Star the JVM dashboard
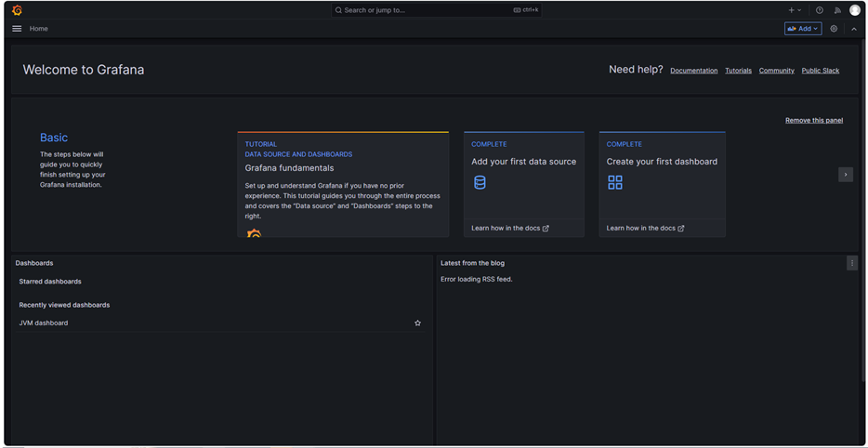The width and height of the screenshot is (868, 448). coord(417,323)
